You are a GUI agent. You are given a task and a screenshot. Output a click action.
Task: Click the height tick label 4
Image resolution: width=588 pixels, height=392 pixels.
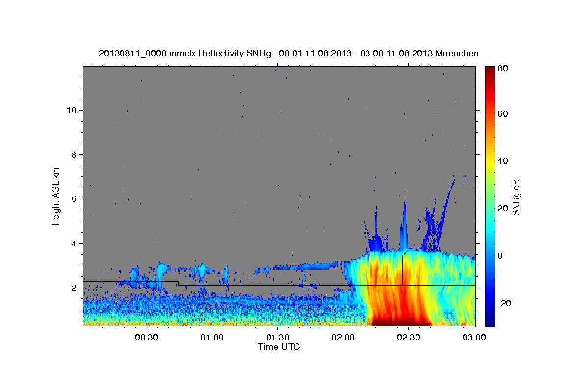(x=74, y=244)
